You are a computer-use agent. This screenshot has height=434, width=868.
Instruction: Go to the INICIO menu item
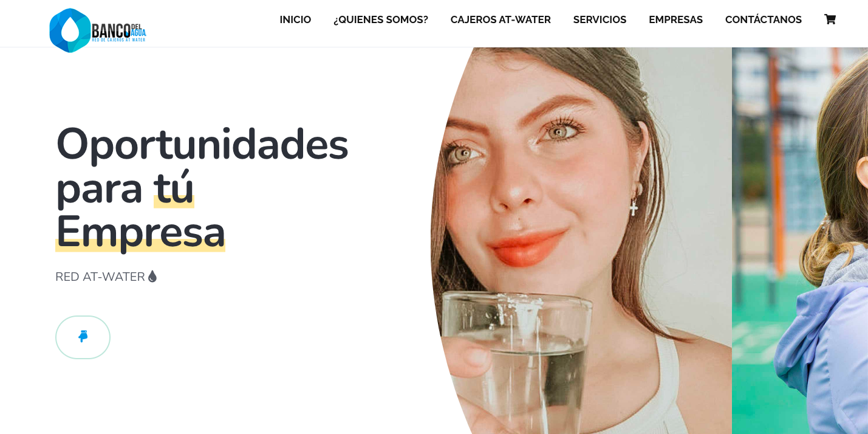click(x=295, y=19)
